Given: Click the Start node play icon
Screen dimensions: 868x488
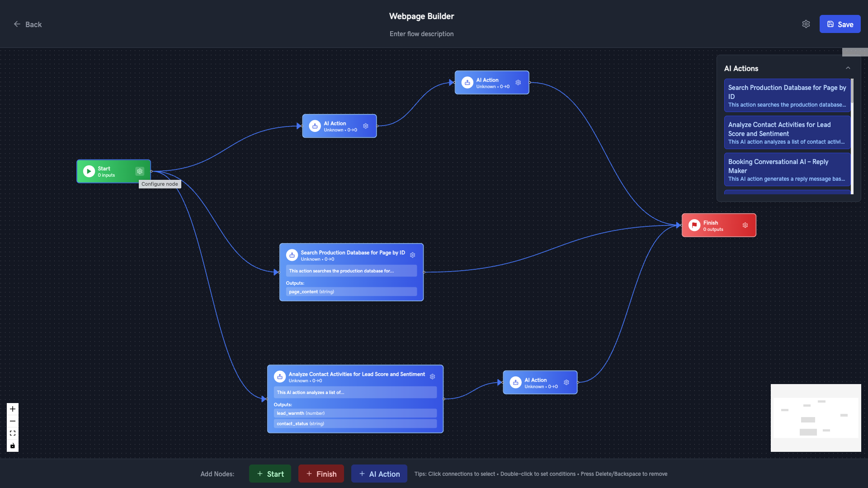Looking at the screenshot, I should [89, 171].
